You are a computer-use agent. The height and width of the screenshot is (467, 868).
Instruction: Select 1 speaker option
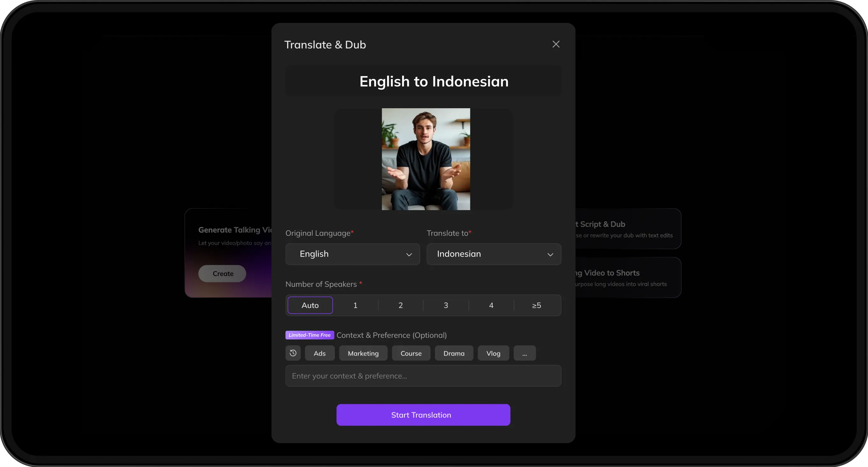pyautogui.click(x=355, y=305)
